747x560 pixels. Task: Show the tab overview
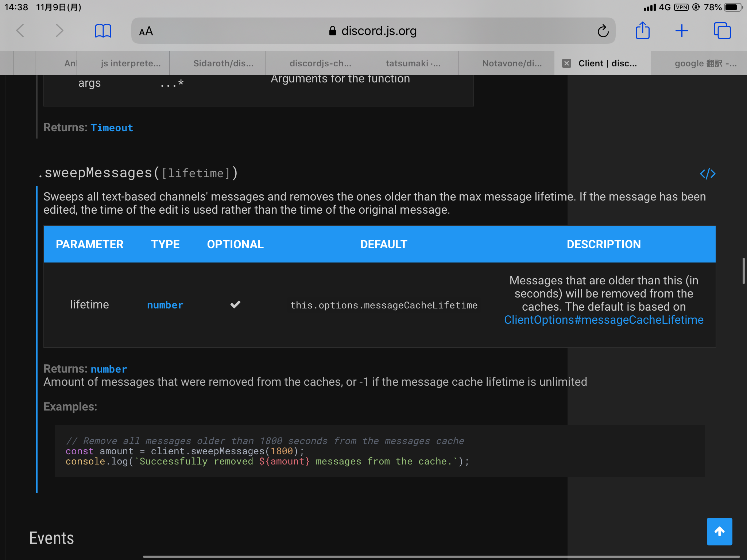pos(722,31)
